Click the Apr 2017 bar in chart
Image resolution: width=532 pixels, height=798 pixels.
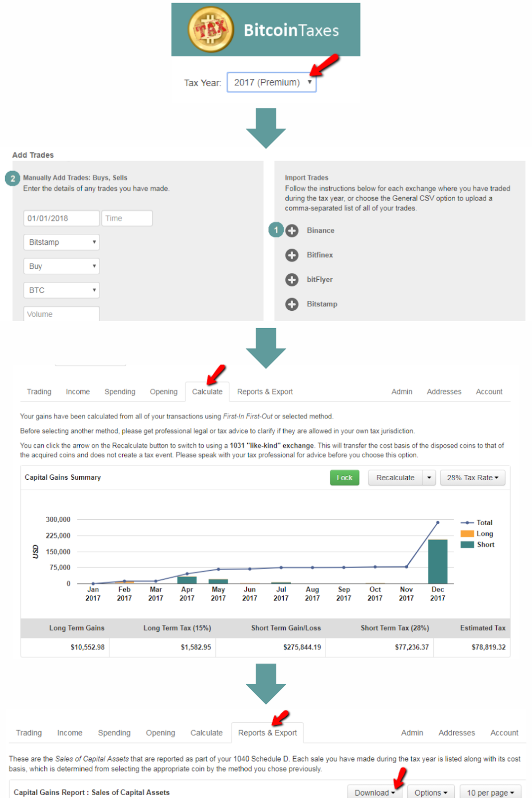point(187,580)
